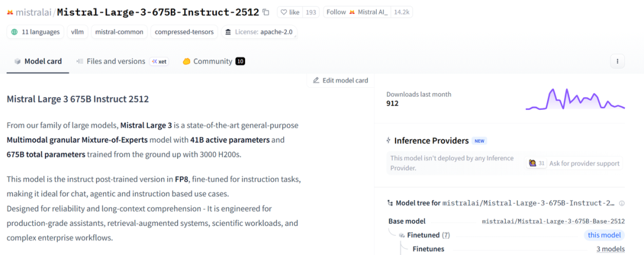Screen dimensions: 644x255
Task: Like the model with the heart button
Action: (x=291, y=12)
